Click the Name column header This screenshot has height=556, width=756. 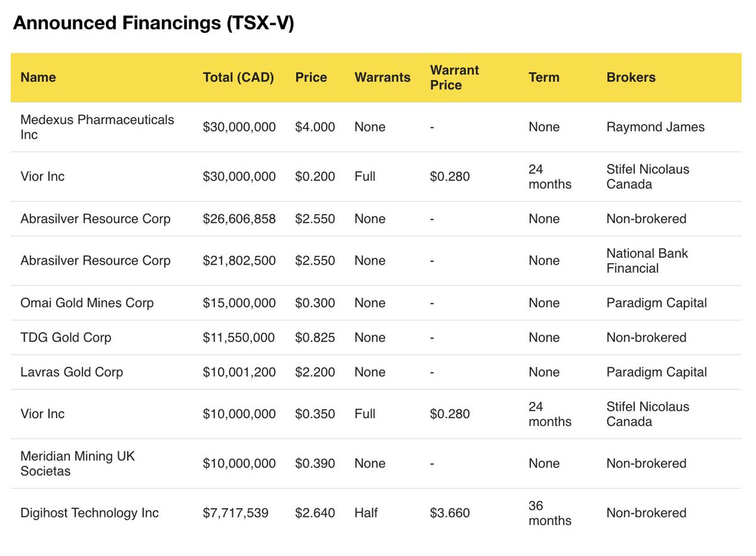click(x=38, y=77)
